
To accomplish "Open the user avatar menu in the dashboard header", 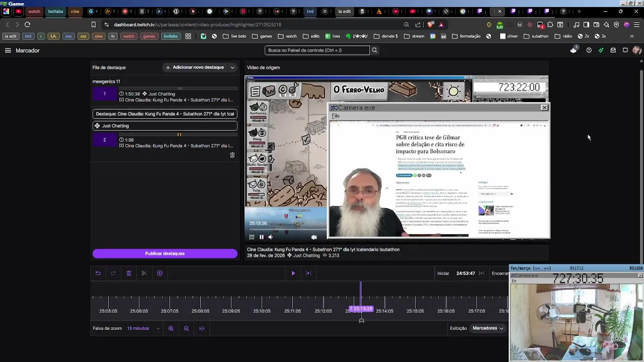I will [x=637, y=50].
